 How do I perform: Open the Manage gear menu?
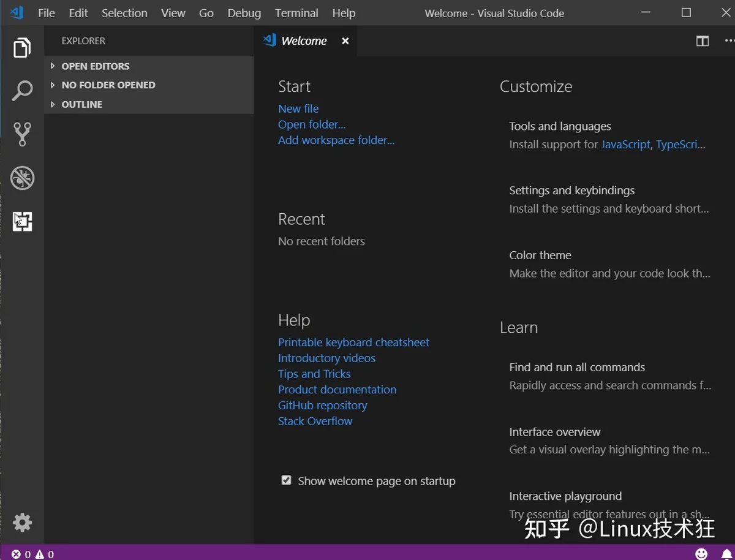22,523
